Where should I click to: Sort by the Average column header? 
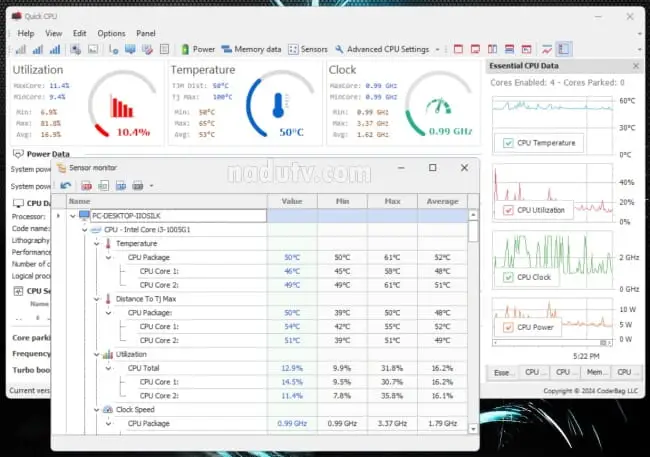[442, 201]
